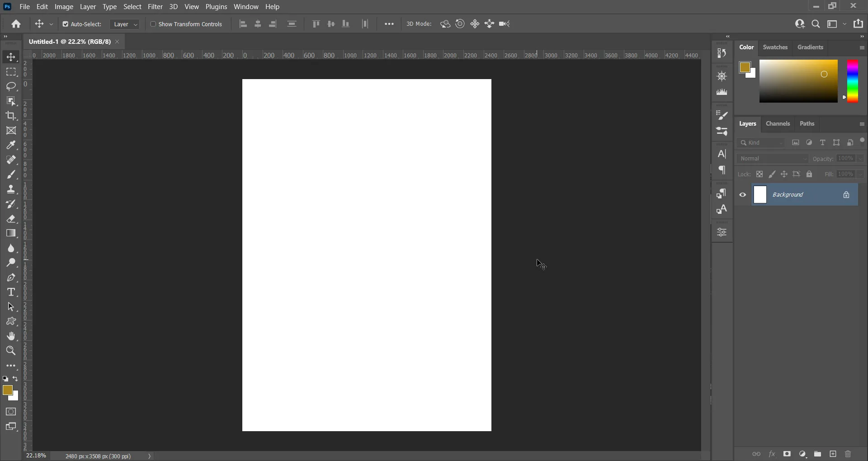
Task: Click the foreground color swatch in toolbar
Action: point(7,390)
